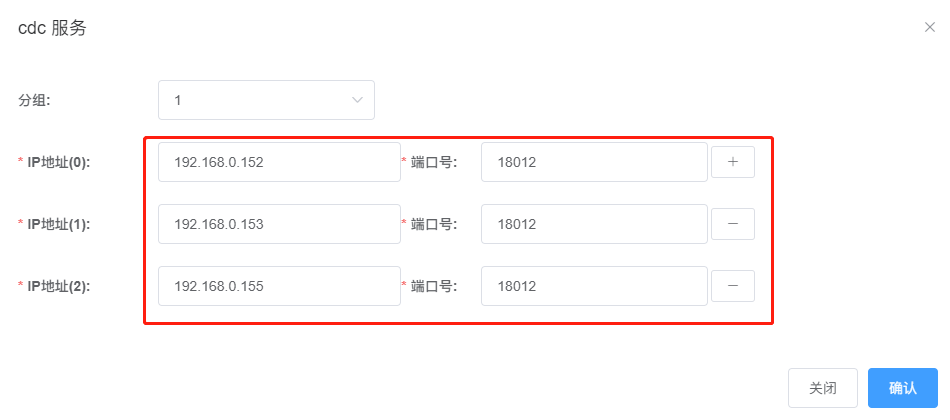The height and width of the screenshot is (420, 950).
Task: Click the IP地址(1) label
Action: tap(58, 224)
